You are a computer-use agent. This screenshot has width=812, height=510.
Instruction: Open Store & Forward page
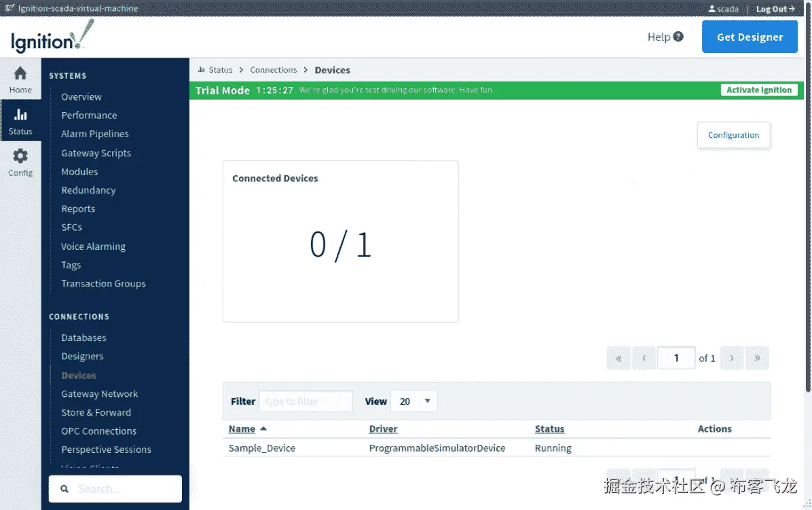coord(96,413)
